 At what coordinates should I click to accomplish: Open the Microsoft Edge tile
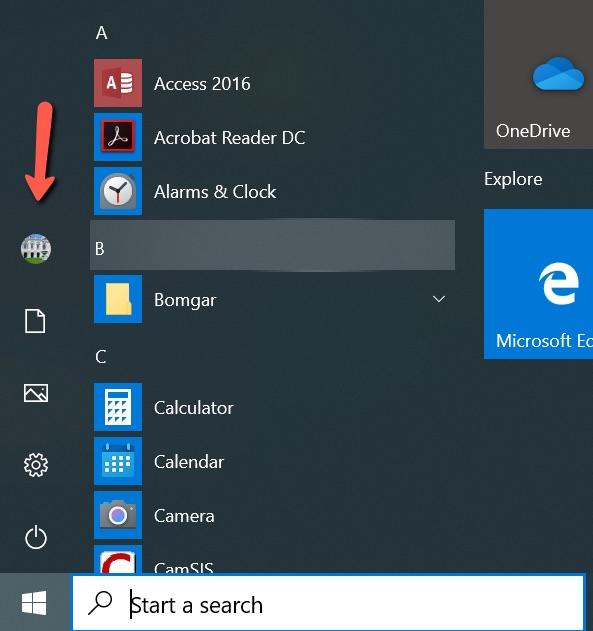point(538,284)
